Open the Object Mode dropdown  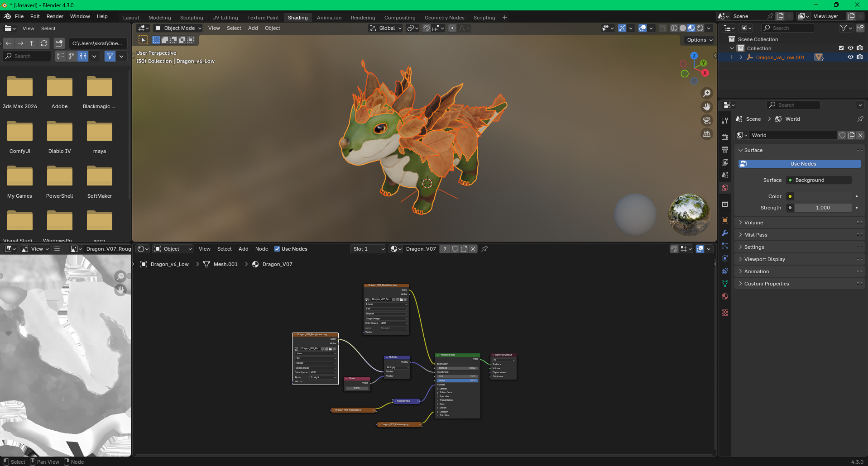(178, 28)
